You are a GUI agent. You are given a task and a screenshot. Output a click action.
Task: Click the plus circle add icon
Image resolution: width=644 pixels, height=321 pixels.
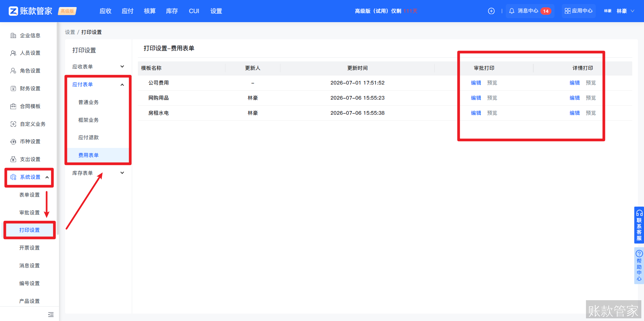click(x=491, y=11)
